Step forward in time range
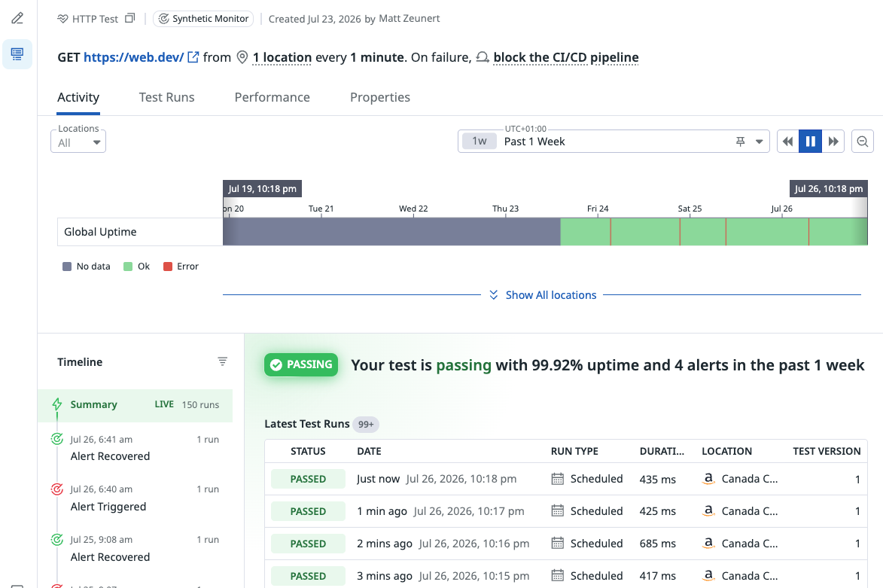Viewport: 883px width, 588px height. point(833,142)
